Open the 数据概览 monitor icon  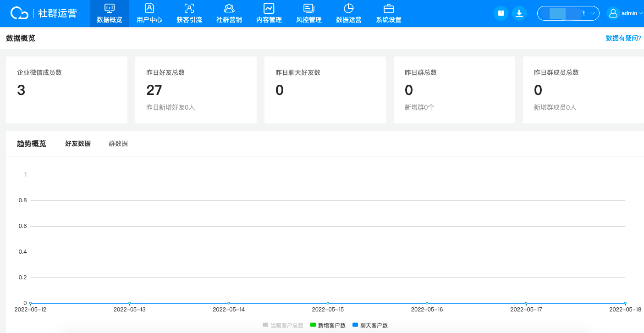pos(110,8)
